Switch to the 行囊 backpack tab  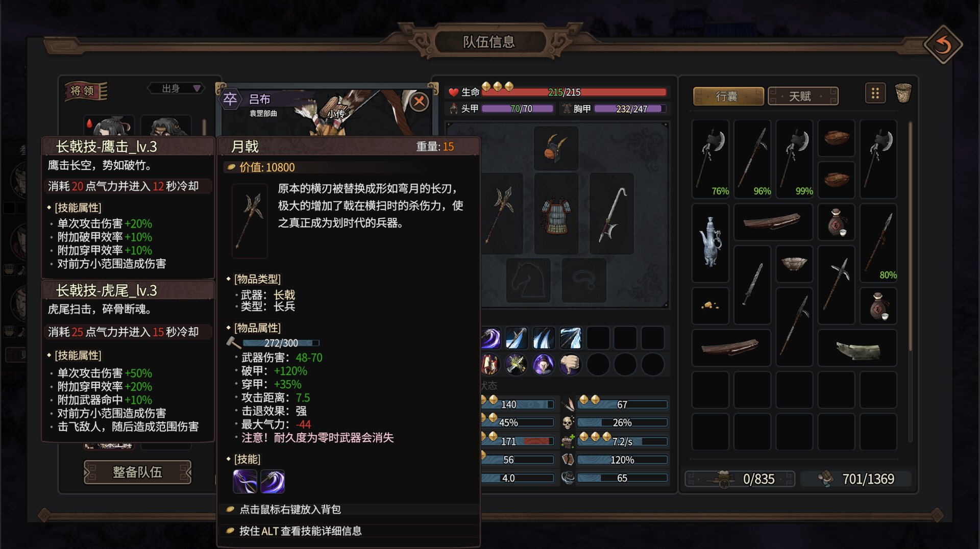pyautogui.click(x=728, y=96)
